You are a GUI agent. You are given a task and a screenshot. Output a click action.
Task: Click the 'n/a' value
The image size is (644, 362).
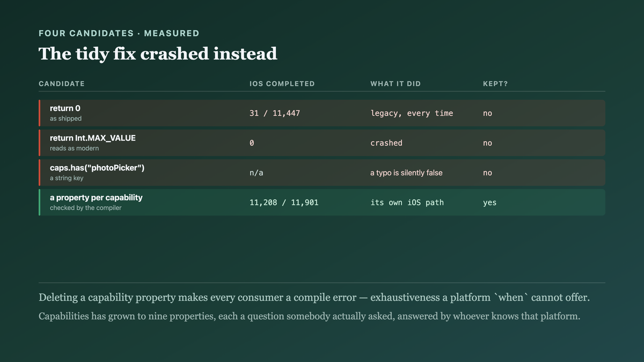point(257,173)
